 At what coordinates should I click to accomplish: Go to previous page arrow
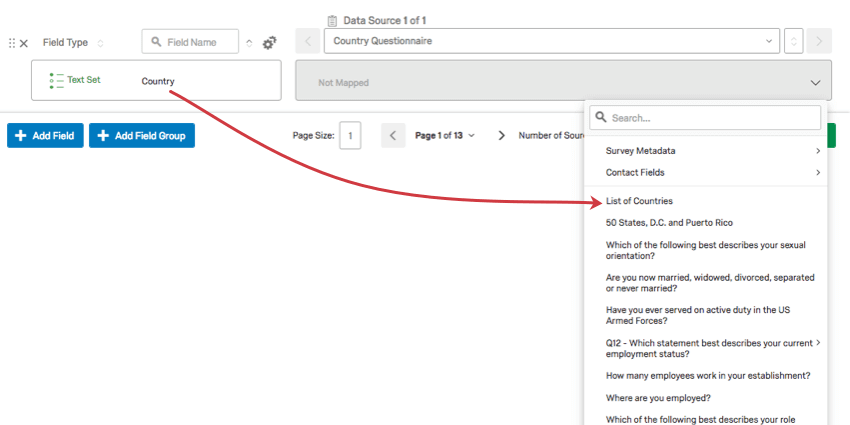(393, 136)
